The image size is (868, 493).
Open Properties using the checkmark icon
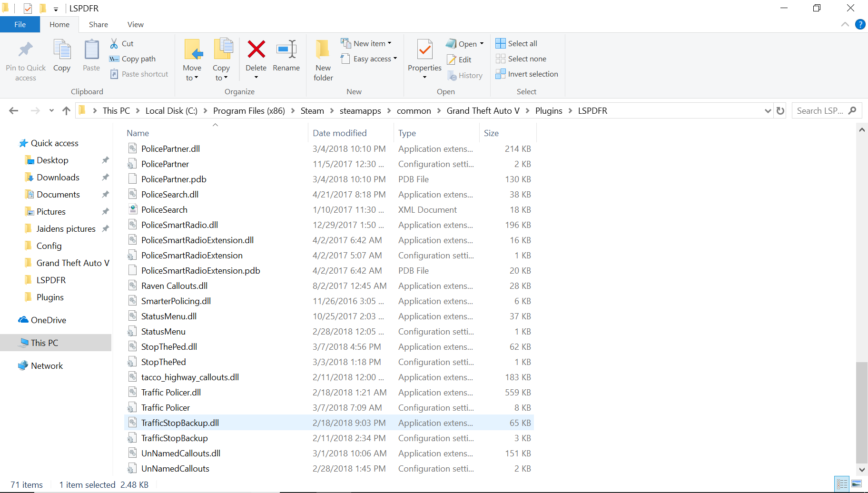click(x=424, y=49)
